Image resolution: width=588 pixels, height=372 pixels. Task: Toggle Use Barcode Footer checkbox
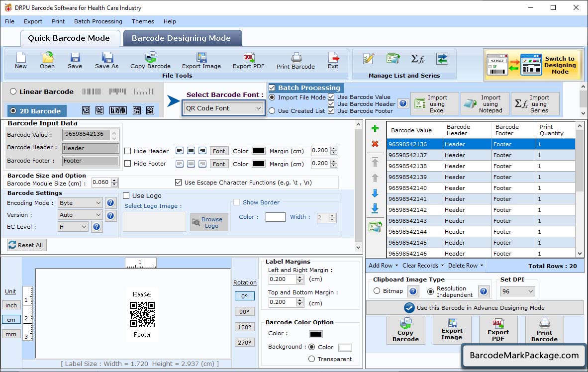pyautogui.click(x=331, y=110)
